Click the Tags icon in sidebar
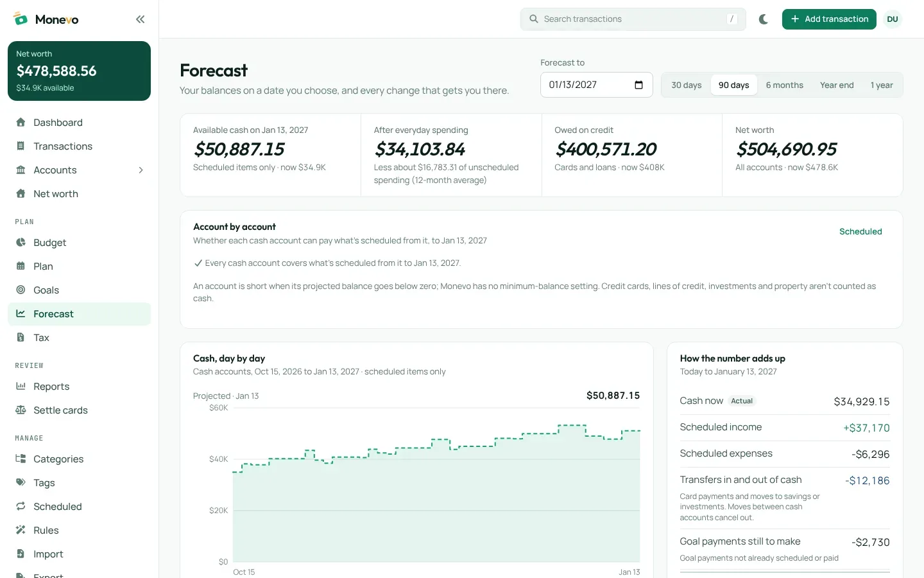The width and height of the screenshot is (924, 578). [21, 482]
